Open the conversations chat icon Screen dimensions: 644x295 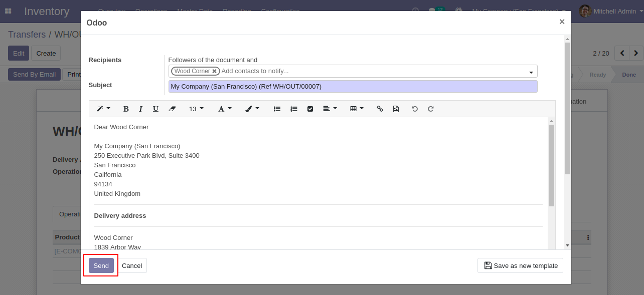(x=435, y=11)
